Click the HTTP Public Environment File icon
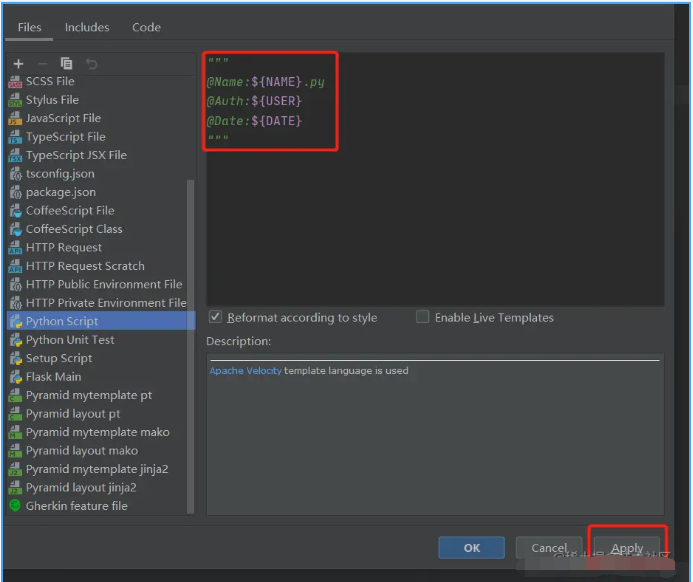This screenshot has height=582, width=693. click(15, 285)
